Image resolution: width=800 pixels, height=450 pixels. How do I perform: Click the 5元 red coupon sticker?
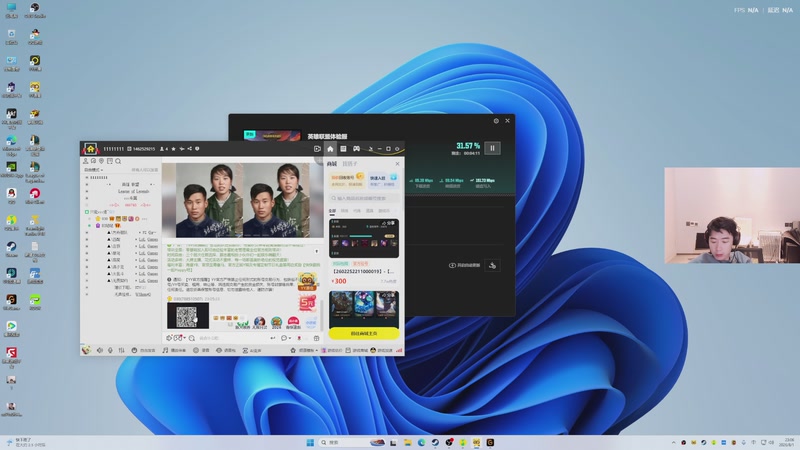click(x=307, y=303)
